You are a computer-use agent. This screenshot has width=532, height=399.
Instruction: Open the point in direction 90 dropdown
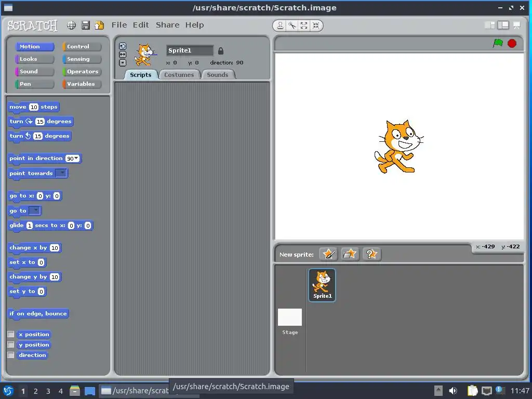pyautogui.click(x=76, y=158)
